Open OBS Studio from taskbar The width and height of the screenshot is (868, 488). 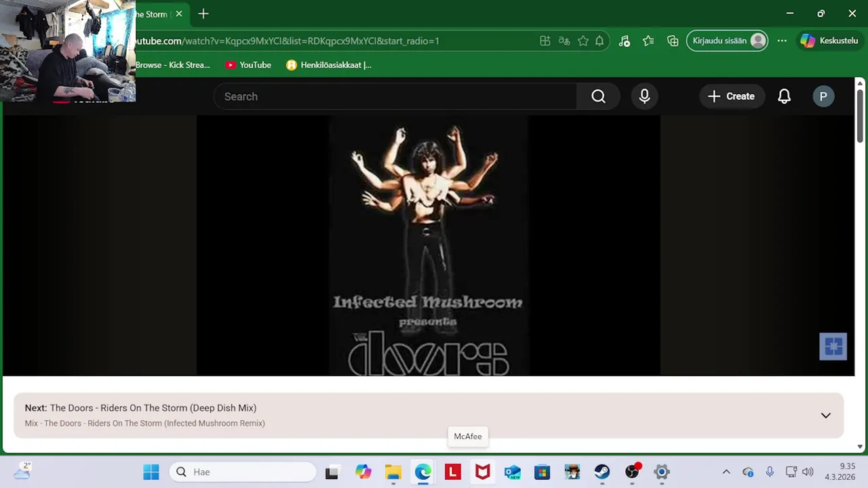coord(632,472)
